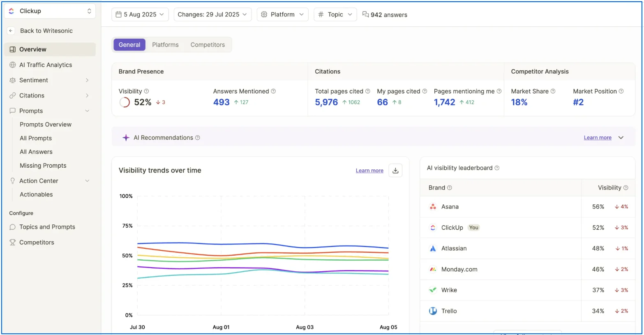Click the info icon beside My pages cited
This screenshot has height=335, width=644.
point(425,91)
